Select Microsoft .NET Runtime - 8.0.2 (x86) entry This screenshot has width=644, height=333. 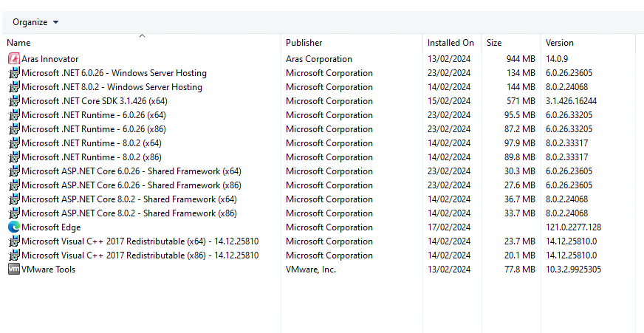pyautogui.click(x=92, y=157)
